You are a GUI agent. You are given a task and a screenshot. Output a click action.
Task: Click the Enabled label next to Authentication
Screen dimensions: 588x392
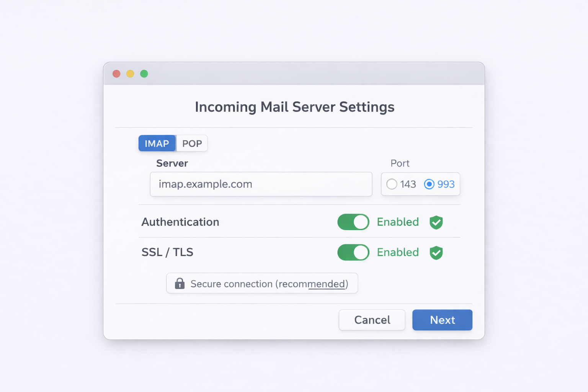point(398,222)
